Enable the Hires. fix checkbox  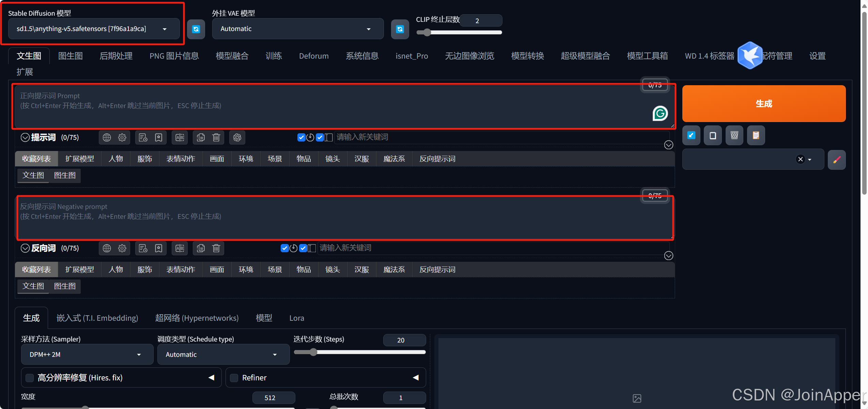click(30, 378)
